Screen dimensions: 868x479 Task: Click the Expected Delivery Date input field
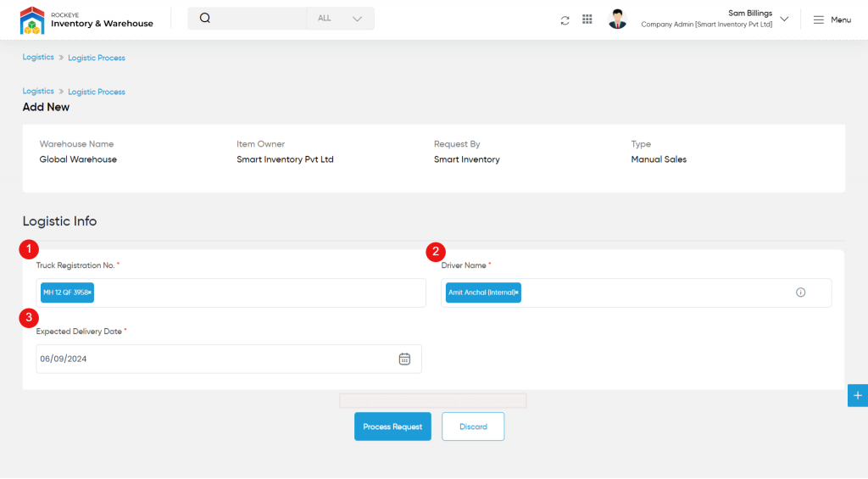point(212,359)
